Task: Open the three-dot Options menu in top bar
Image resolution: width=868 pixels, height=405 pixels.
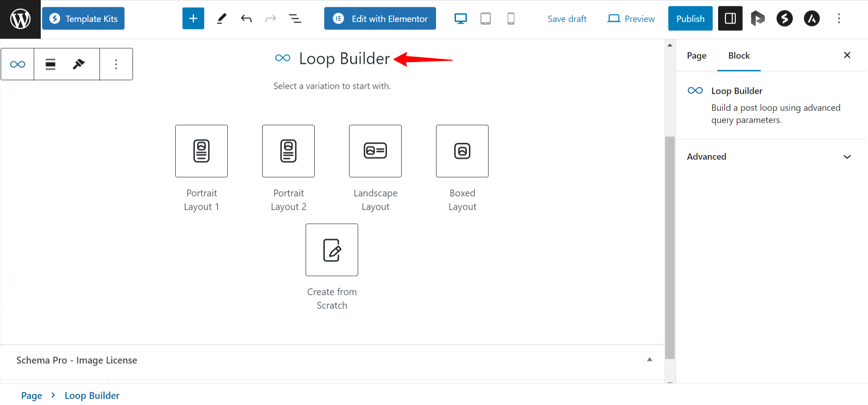Action: [839, 19]
